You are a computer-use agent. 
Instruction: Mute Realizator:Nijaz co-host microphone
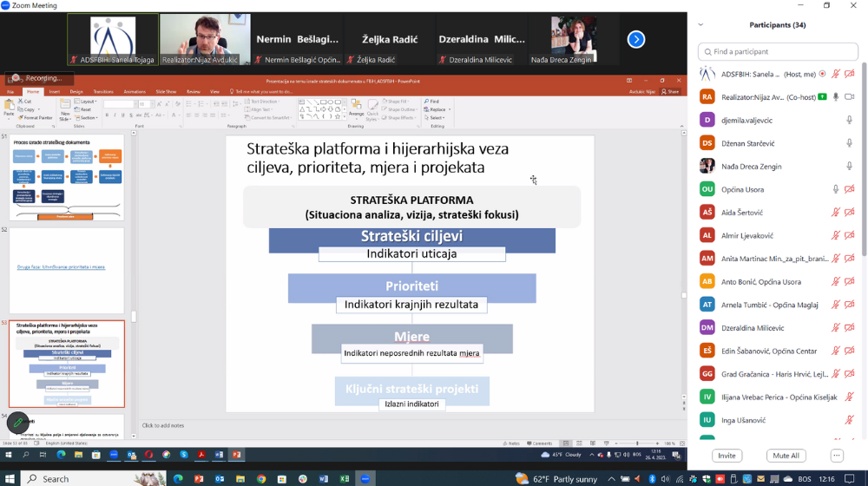click(x=836, y=97)
